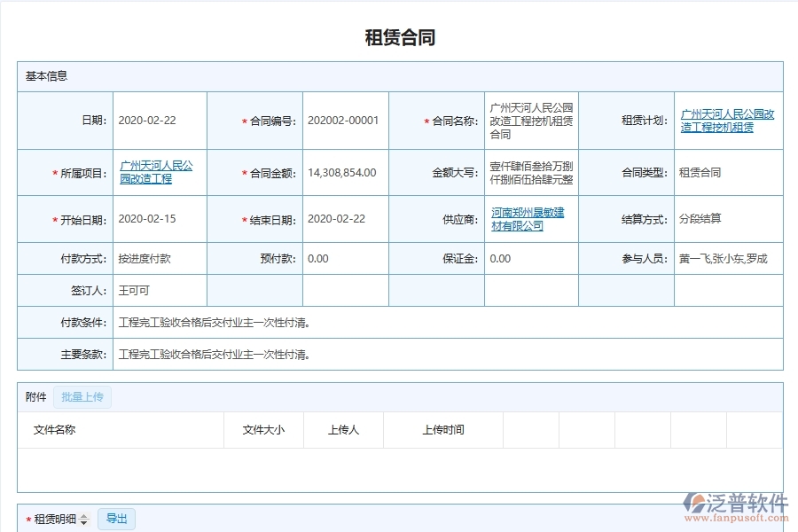798x532 pixels.
Task: Open the 批量上传 upload button in 附件 section
Action: (x=82, y=397)
